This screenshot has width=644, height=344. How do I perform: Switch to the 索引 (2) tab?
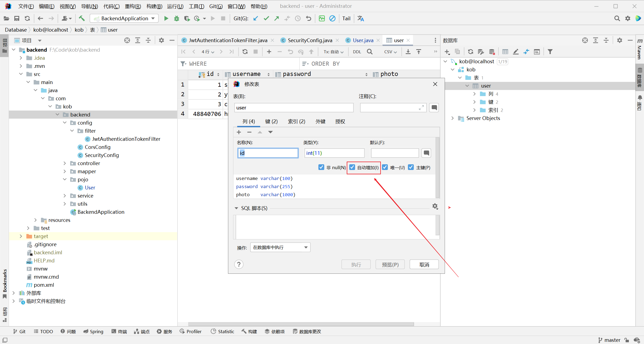click(x=296, y=121)
